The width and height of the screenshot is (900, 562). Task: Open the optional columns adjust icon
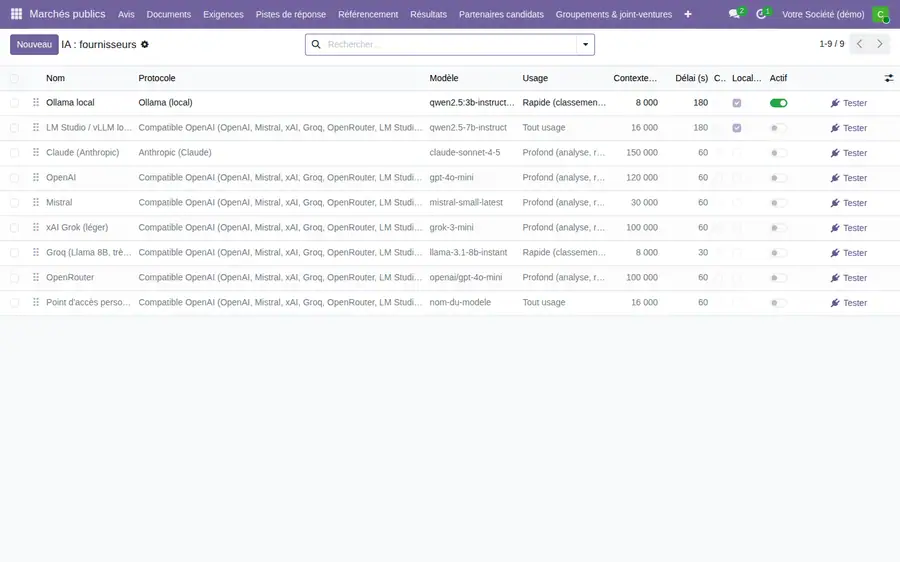[x=889, y=78]
